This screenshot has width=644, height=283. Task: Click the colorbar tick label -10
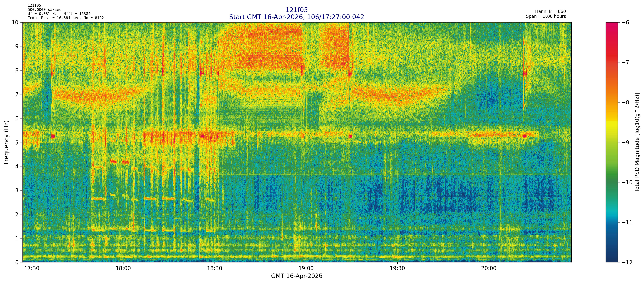[627, 182]
